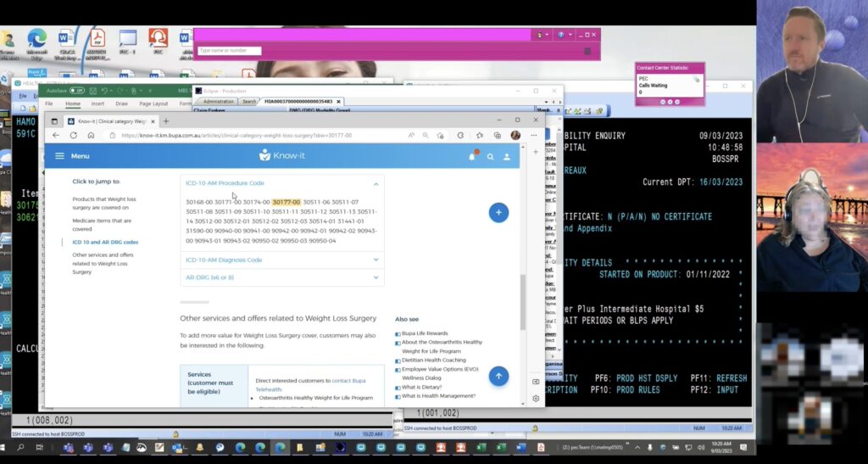
Task: Expand the AR-DRG (v6 or 8) section
Action: 376,277
